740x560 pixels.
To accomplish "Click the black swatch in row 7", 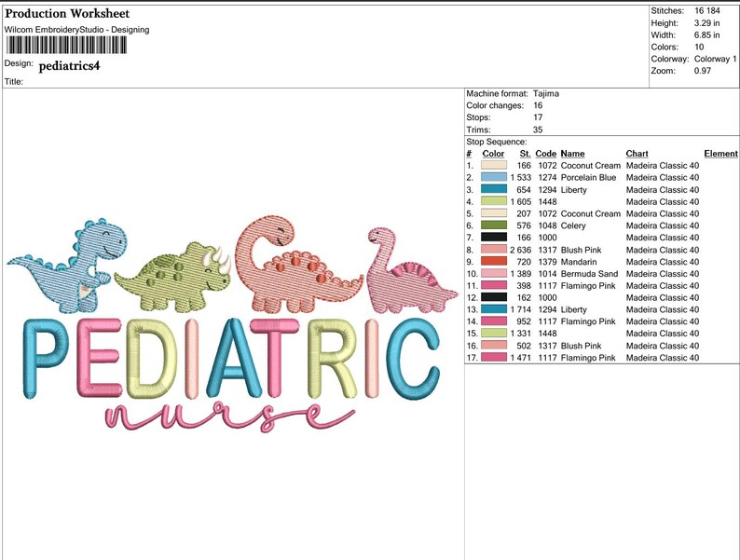I will click(x=494, y=238).
